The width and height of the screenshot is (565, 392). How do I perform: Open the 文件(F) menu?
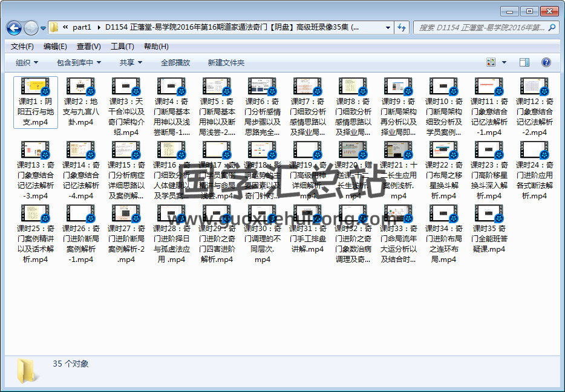coord(22,47)
